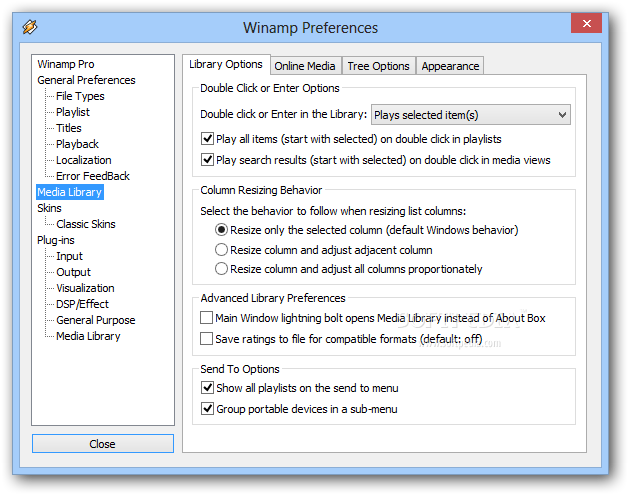Viewport: 629px width, 495px height.
Task: Select Skins in the tree
Action: [49, 208]
